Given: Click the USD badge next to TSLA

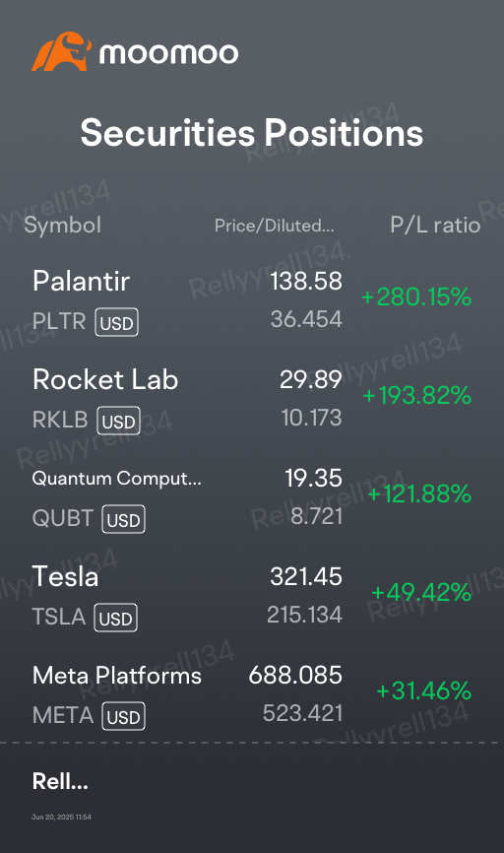Looking at the screenshot, I should click(116, 618).
